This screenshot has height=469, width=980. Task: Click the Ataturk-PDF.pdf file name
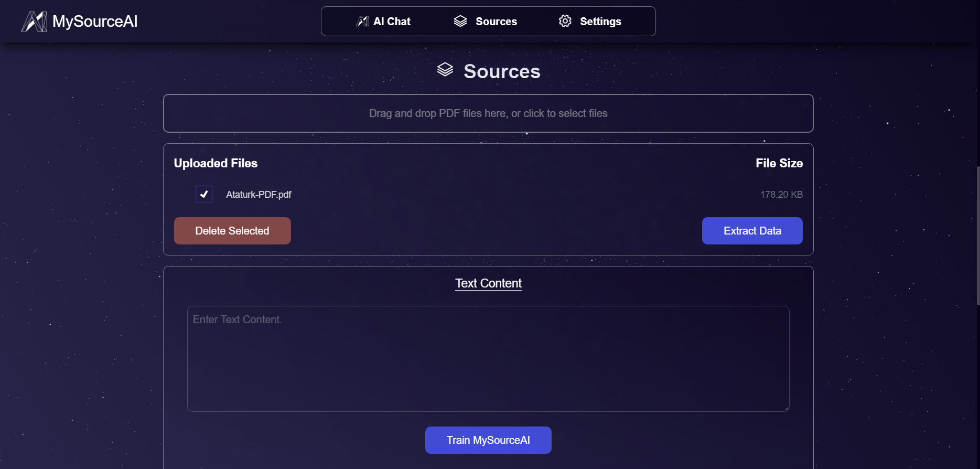tap(259, 195)
